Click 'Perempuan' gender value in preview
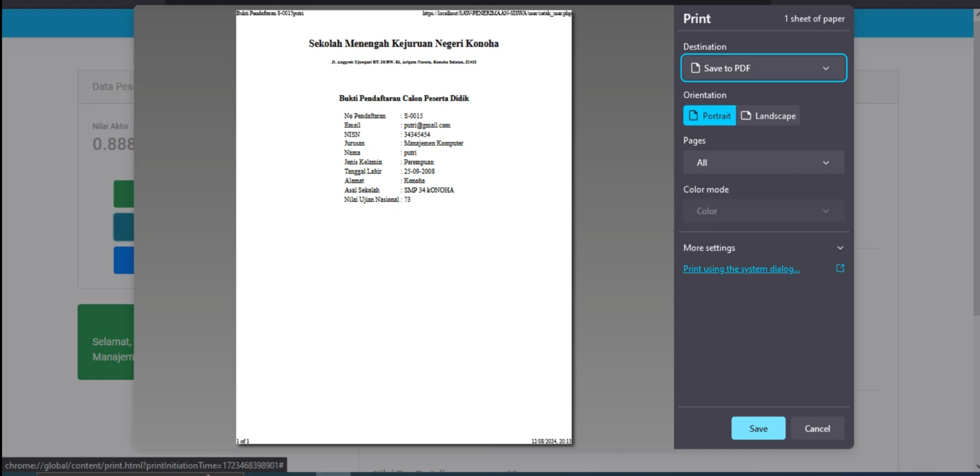Image resolution: width=980 pixels, height=476 pixels. (419, 162)
